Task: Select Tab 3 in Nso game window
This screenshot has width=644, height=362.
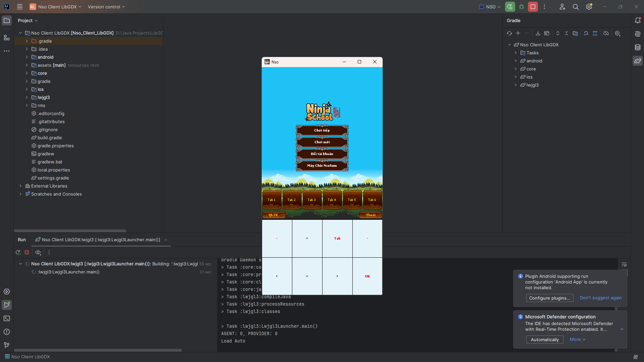Action: (312, 200)
